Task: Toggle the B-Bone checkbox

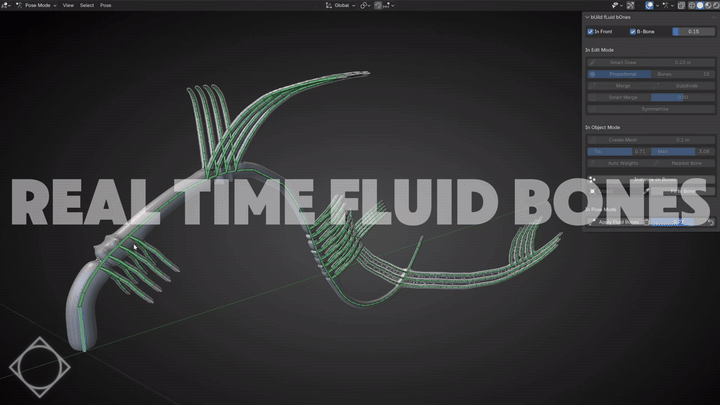Action: [633, 31]
